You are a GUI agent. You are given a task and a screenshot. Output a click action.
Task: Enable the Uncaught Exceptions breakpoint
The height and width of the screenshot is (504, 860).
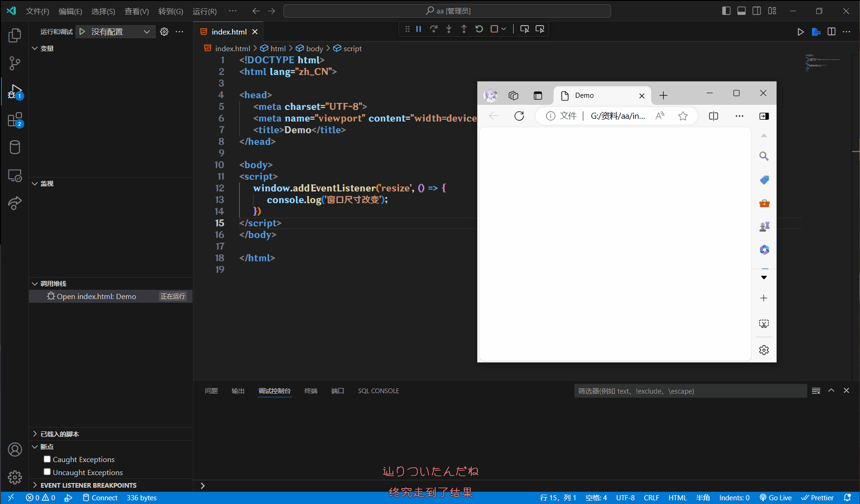pos(47,472)
